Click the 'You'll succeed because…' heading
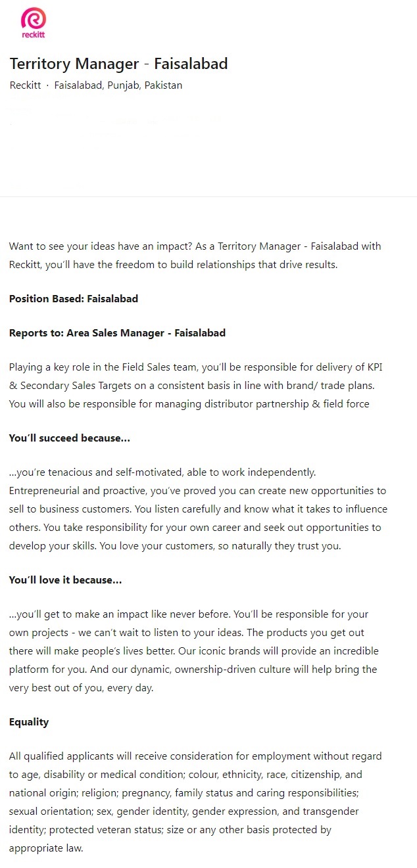The height and width of the screenshot is (868, 417). pos(69,438)
